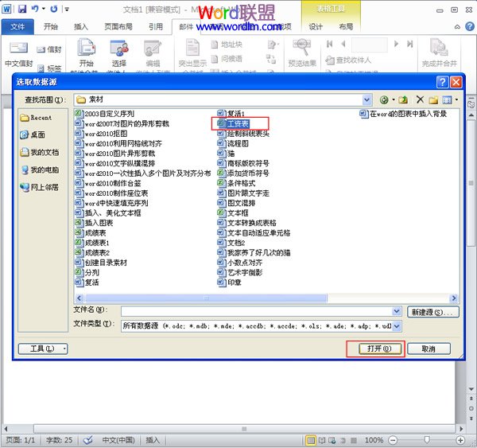
Task: Expand the 文件名 dropdown arrow
Action: tap(397, 311)
